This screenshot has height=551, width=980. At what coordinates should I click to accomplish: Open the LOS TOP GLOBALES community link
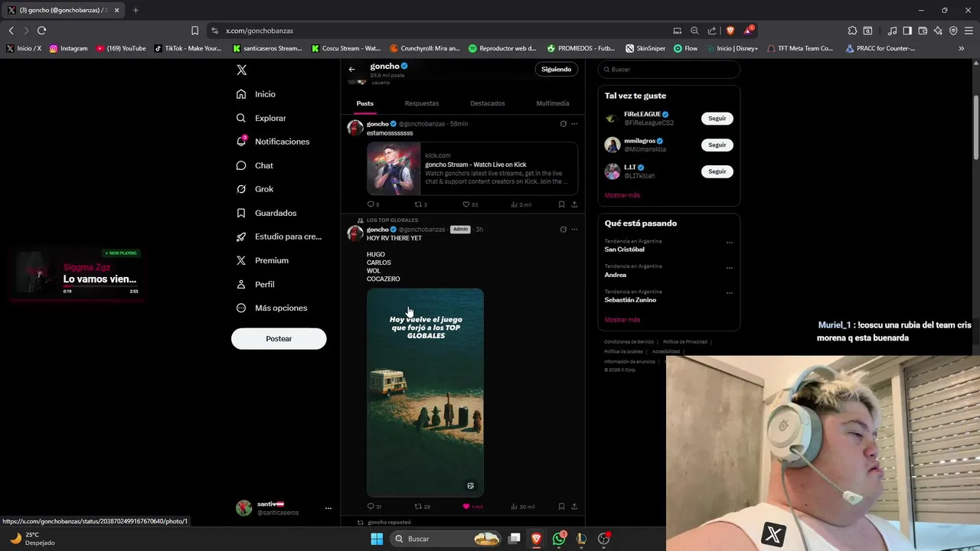tap(392, 220)
